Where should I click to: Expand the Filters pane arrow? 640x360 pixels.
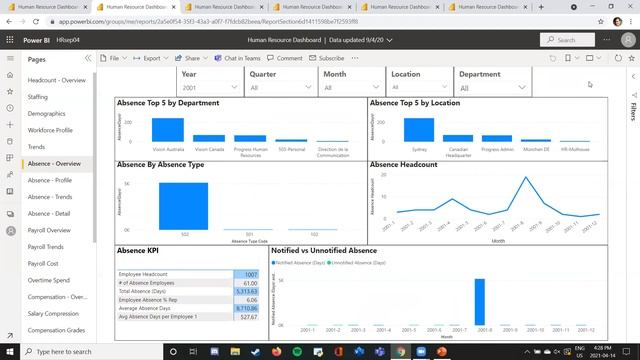click(633, 76)
